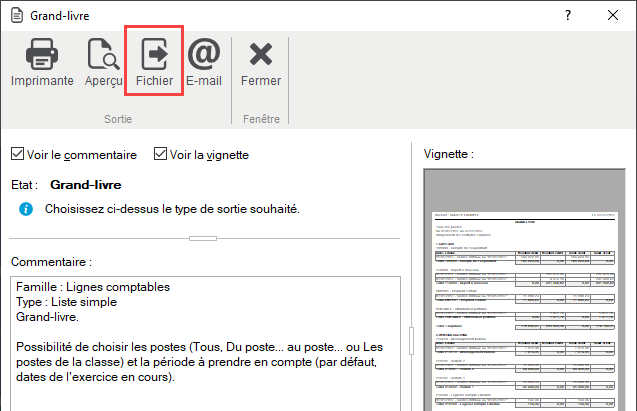Click inside the Commentaire text box
The height and width of the screenshot is (411, 637).
click(205, 344)
